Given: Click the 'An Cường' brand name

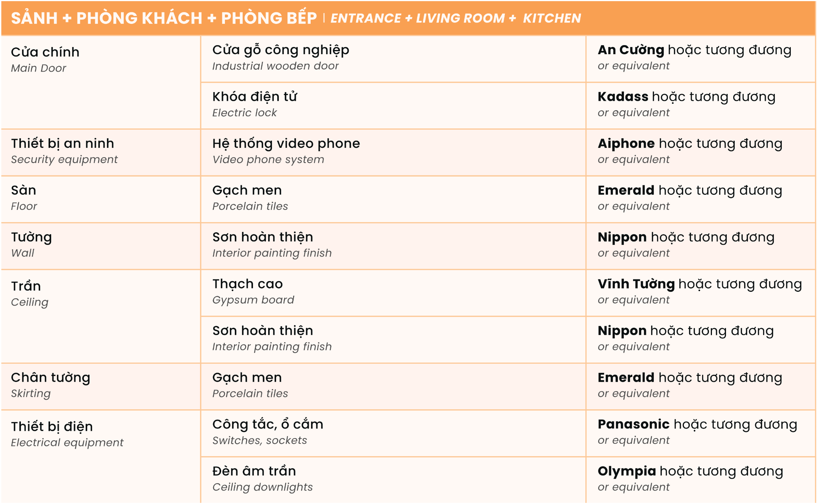Looking at the screenshot, I should (631, 50).
